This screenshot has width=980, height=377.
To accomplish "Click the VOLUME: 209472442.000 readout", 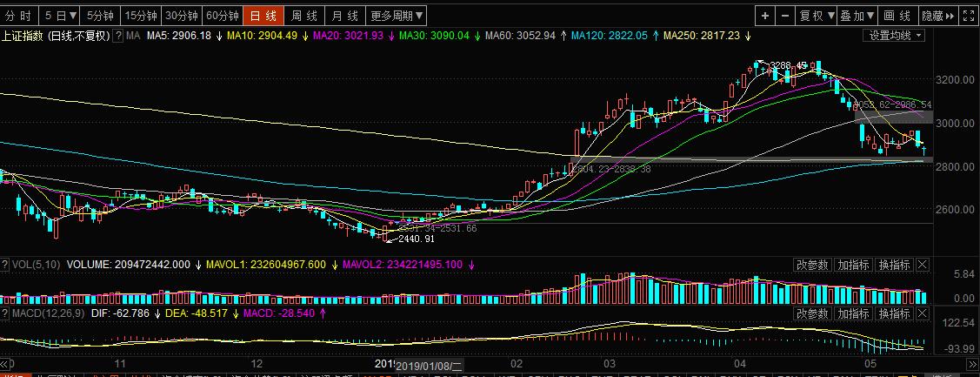I will point(128,265).
